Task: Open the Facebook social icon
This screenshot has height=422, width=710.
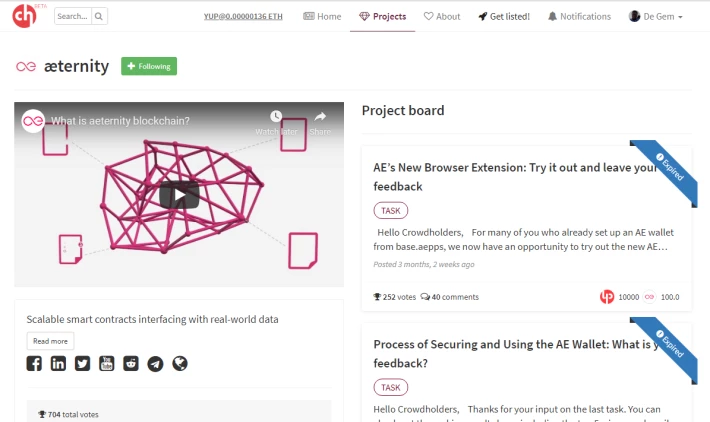Action: point(34,363)
